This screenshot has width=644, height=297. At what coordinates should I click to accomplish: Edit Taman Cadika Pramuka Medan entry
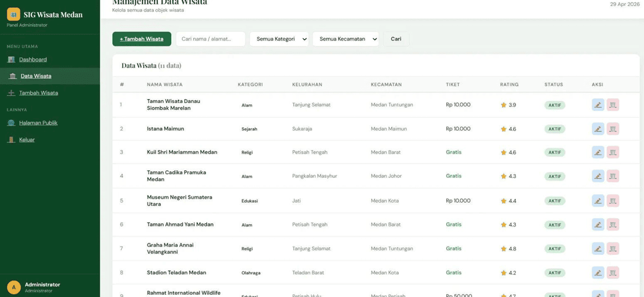[598, 176]
